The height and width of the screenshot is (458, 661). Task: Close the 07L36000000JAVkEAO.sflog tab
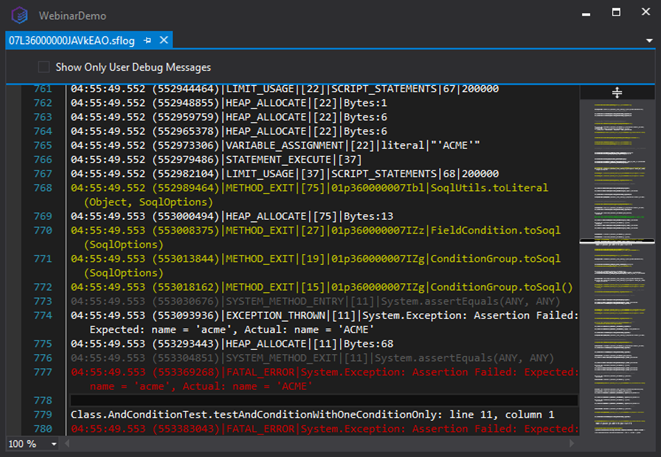click(164, 40)
